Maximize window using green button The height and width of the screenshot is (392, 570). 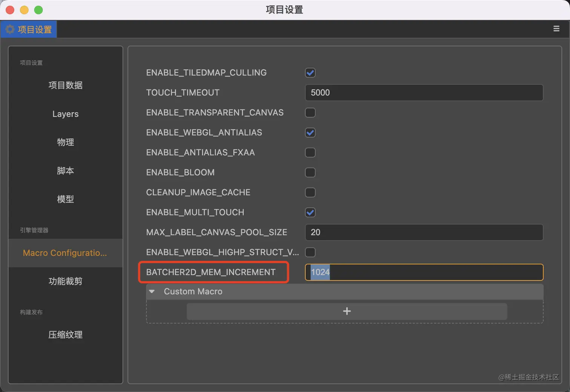pos(38,10)
